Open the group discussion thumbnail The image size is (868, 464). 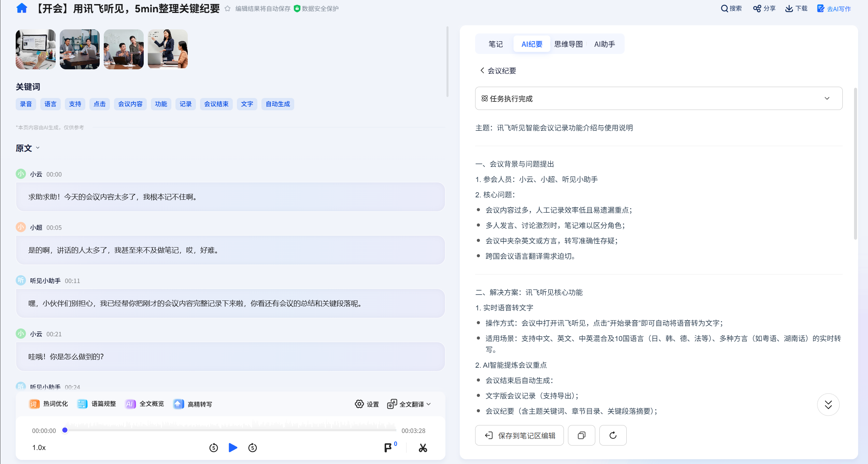point(124,49)
